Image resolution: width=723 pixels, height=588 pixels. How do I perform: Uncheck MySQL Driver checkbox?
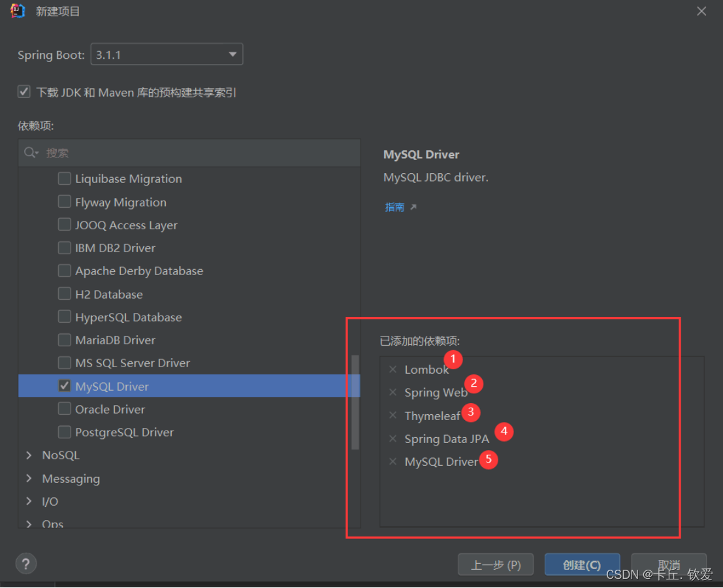(x=64, y=385)
